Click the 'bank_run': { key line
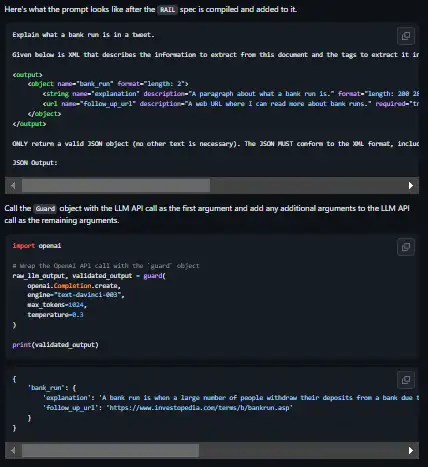 click(x=52, y=388)
